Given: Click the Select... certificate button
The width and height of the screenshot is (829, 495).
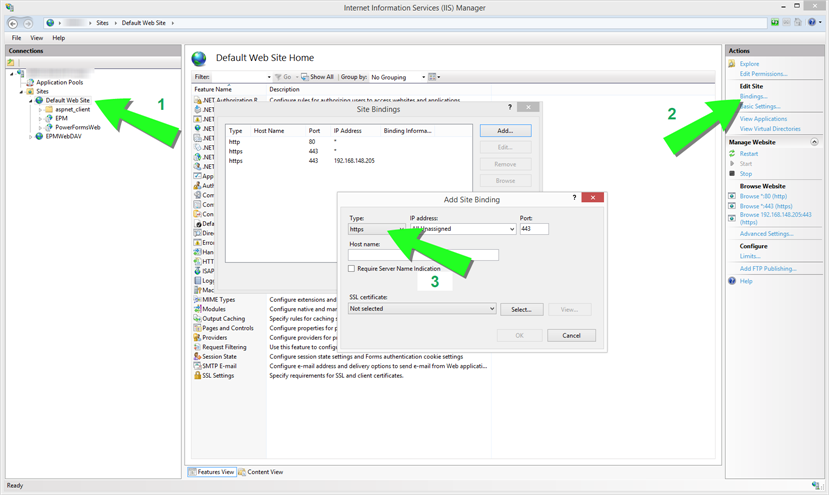Looking at the screenshot, I should click(x=521, y=310).
